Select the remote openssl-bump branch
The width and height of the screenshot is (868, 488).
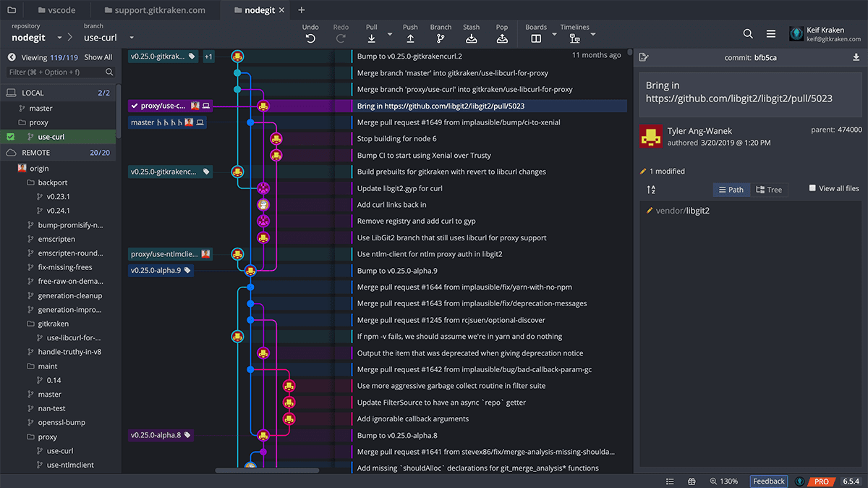(x=61, y=422)
